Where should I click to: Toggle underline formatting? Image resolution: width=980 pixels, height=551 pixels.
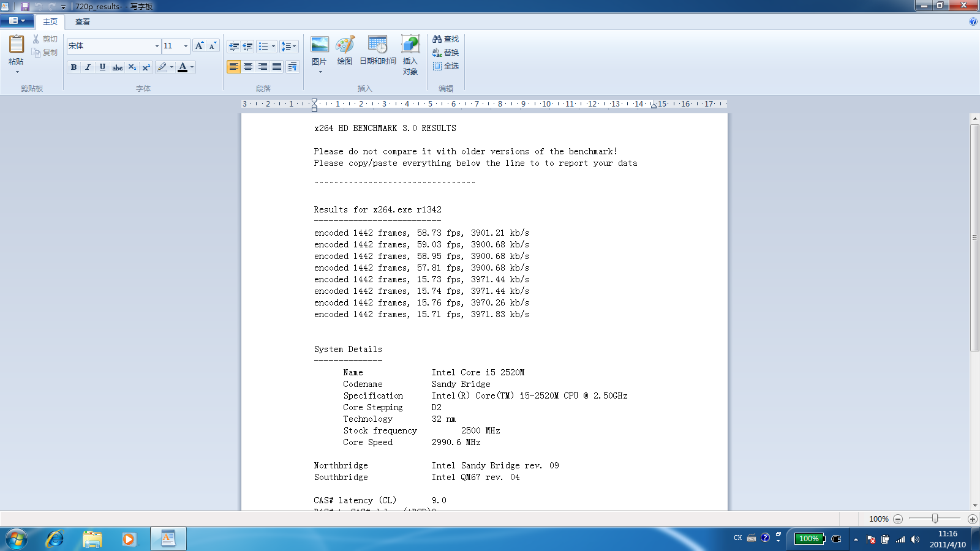[102, 67]
